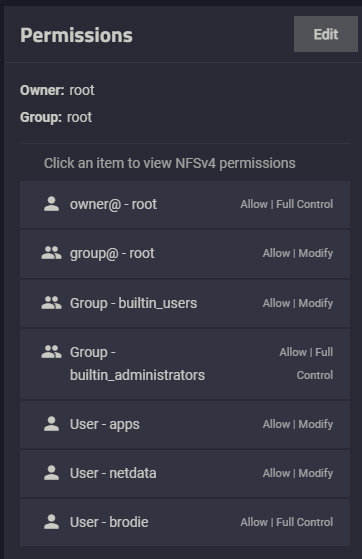Select the Group - builtin_administrators entry
The width and height of the screenshot is (362, 559).
(x=185, y=364)
